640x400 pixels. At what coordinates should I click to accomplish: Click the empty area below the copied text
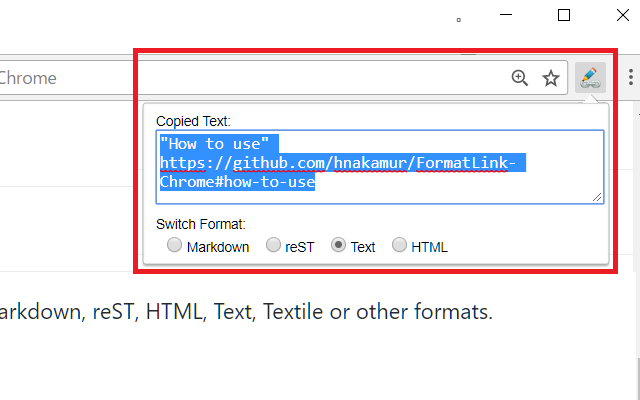380,194
